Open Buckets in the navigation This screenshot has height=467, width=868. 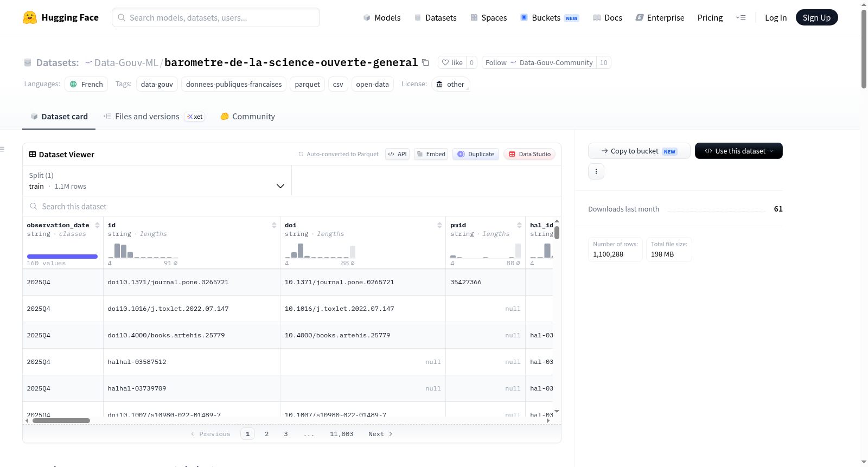point(550,17)
